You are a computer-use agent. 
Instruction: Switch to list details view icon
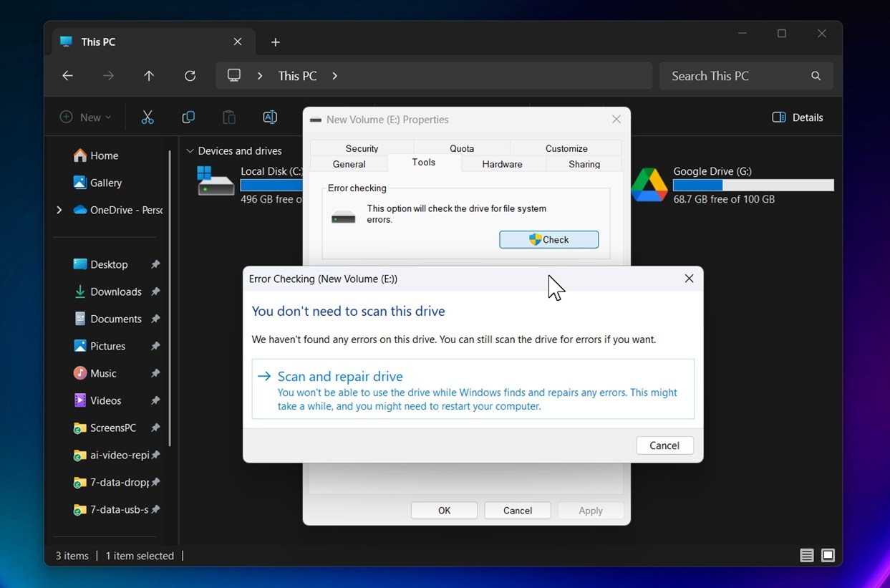(x=807, y=555)
